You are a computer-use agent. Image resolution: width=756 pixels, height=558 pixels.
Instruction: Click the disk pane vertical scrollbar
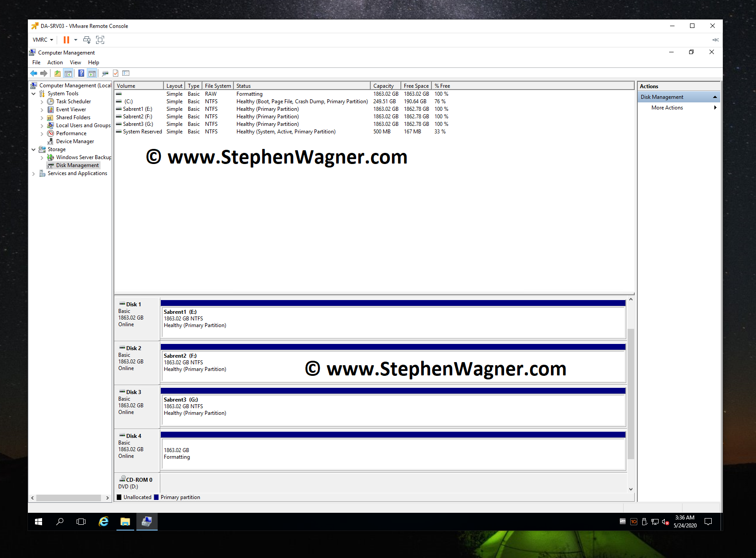click(631, 394)
